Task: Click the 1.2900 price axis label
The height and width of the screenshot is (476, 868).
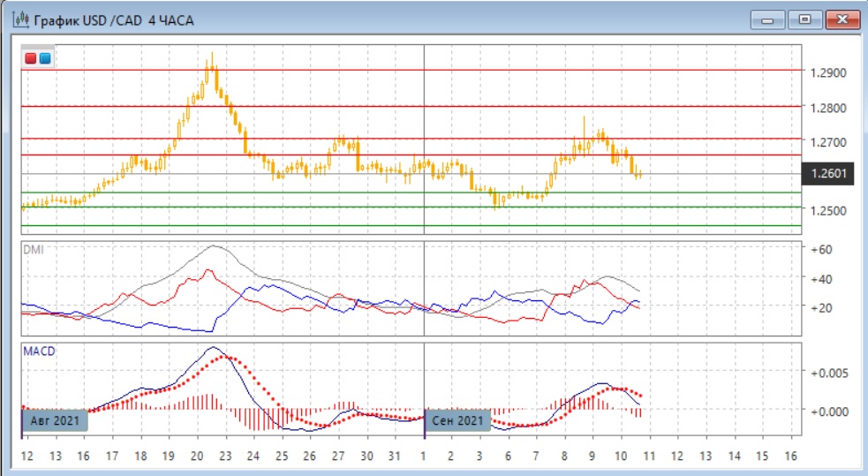Action: [x=828, y=72]
